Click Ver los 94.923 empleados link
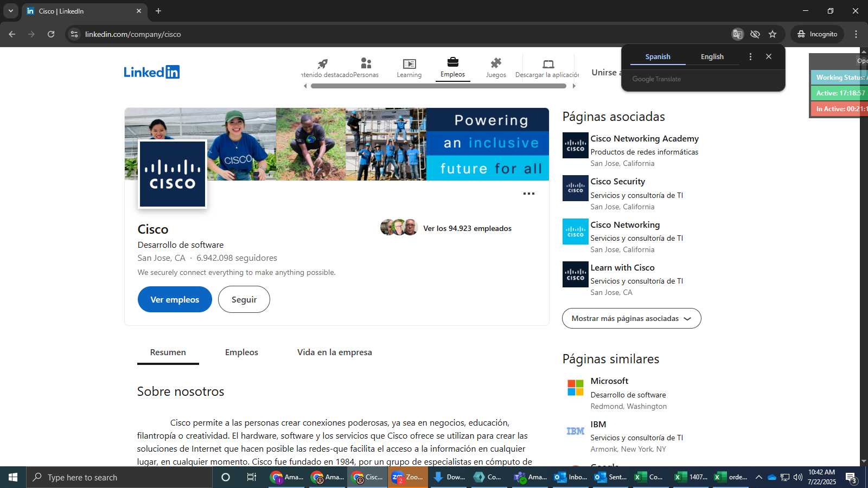The height and width of the screenshot is (488, 868). click(x=467, y=228)
